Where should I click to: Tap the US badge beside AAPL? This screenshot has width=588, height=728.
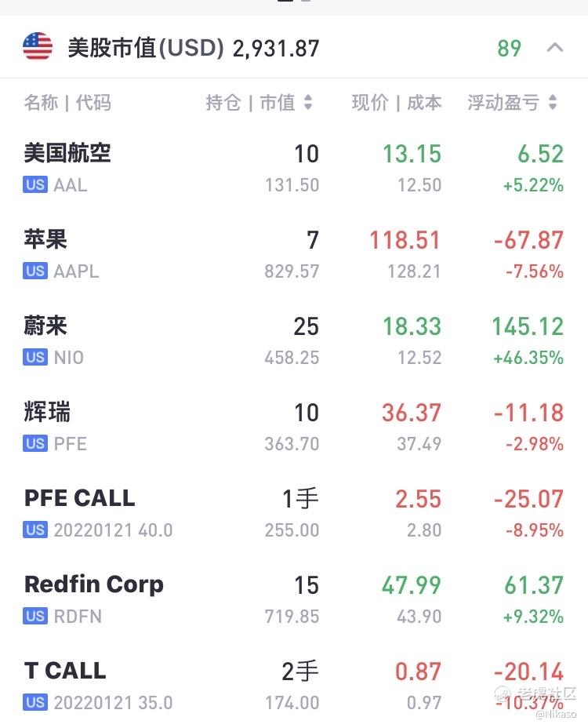pyautogui.click(x=35, y=271)
